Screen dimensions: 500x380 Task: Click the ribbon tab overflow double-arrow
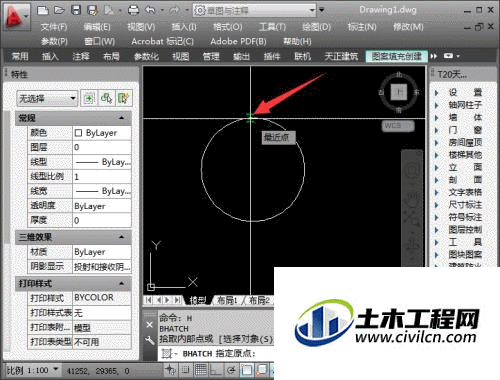[434, 56]
